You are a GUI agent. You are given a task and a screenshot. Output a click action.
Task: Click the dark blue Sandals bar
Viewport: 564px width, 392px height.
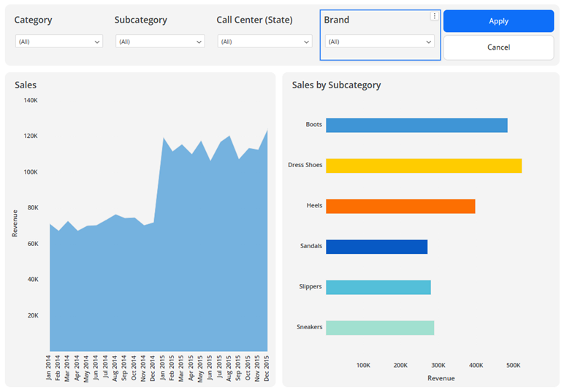(376, 247)
